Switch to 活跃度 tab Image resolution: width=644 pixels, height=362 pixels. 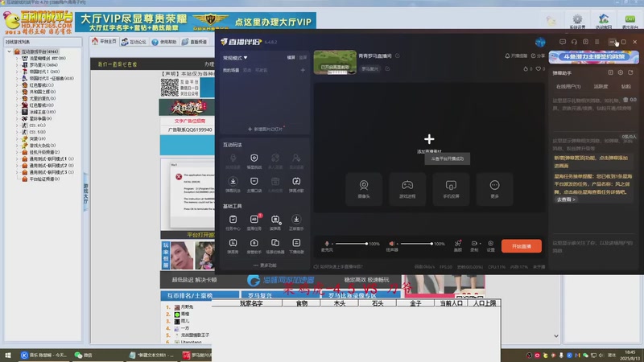pyautogui.click(x=601, y=87)
